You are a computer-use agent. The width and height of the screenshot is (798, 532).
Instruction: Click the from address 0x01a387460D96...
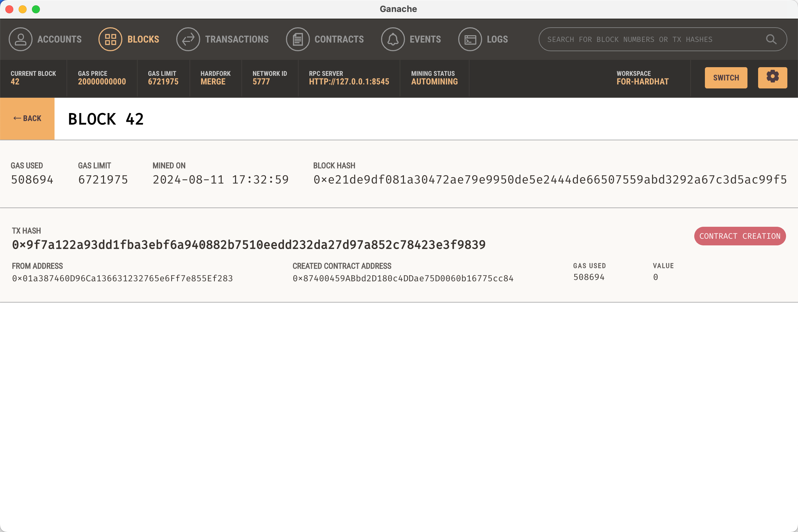(x=122, y=278)
